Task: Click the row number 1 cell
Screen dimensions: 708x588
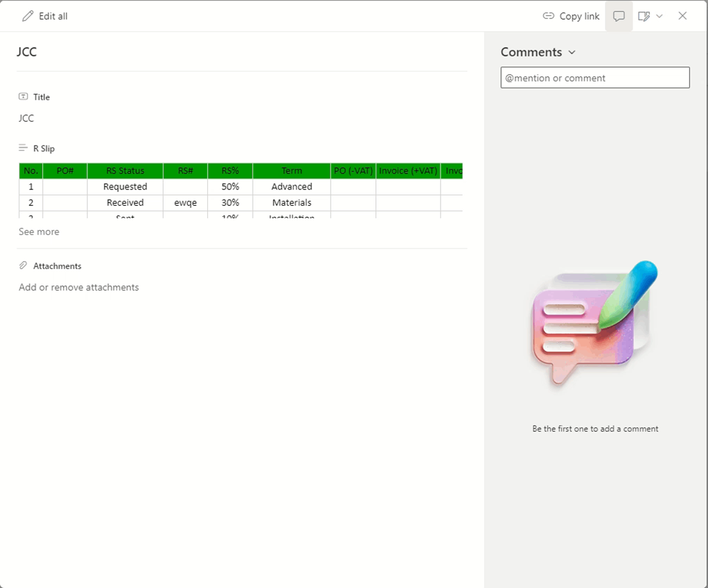Action: tap(31, 187)
